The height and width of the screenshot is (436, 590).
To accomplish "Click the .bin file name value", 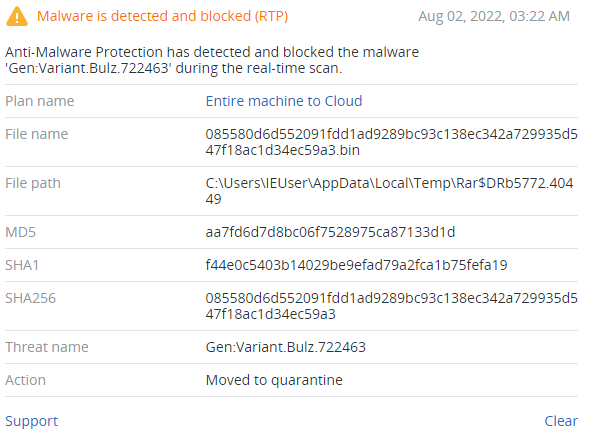I will coord(391,142).
